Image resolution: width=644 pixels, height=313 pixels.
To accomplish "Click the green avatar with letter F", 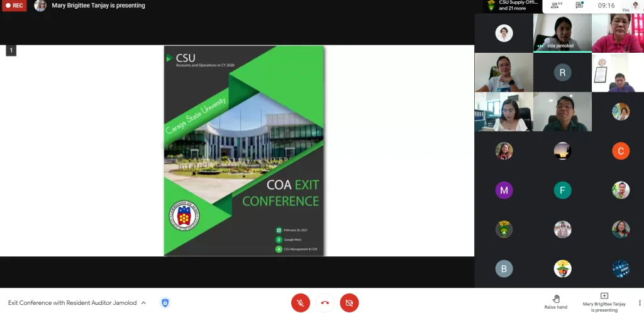I will click(562, 190).
